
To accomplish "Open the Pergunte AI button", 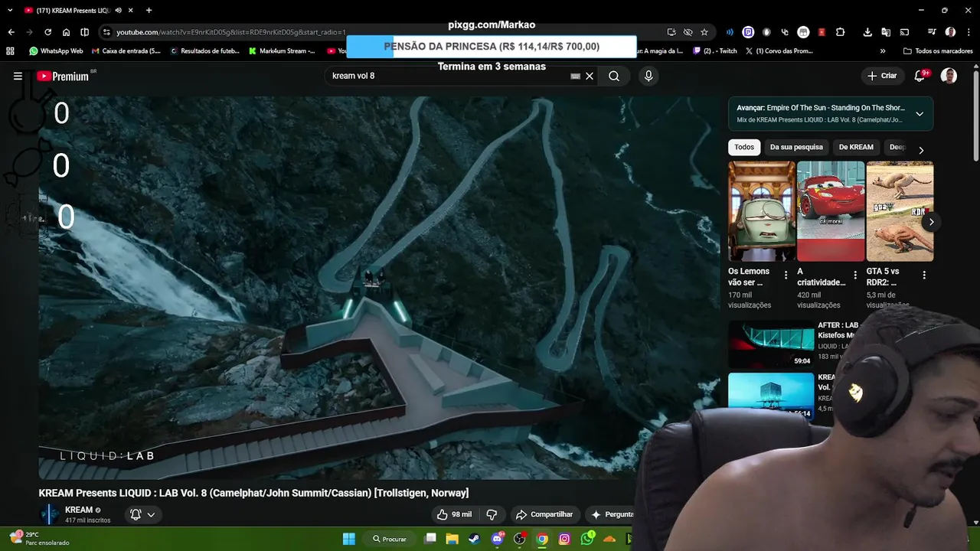I will pos(612,514).
